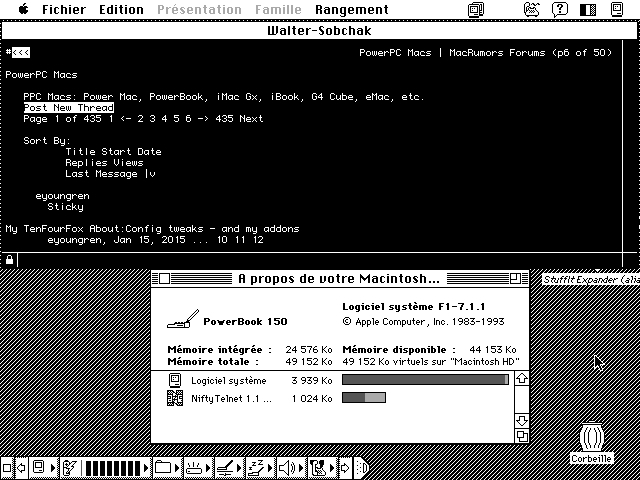The image size is (640, 480).
Task: Expand the telephone module arrow
Action: [x=332, y=467]
